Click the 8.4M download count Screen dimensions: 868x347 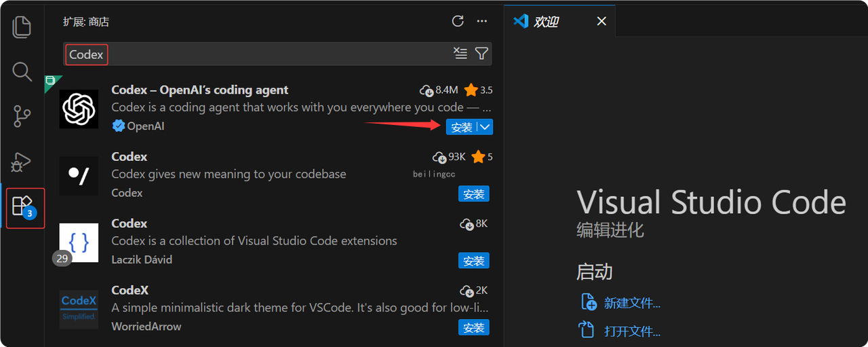[x=439, y=90]
